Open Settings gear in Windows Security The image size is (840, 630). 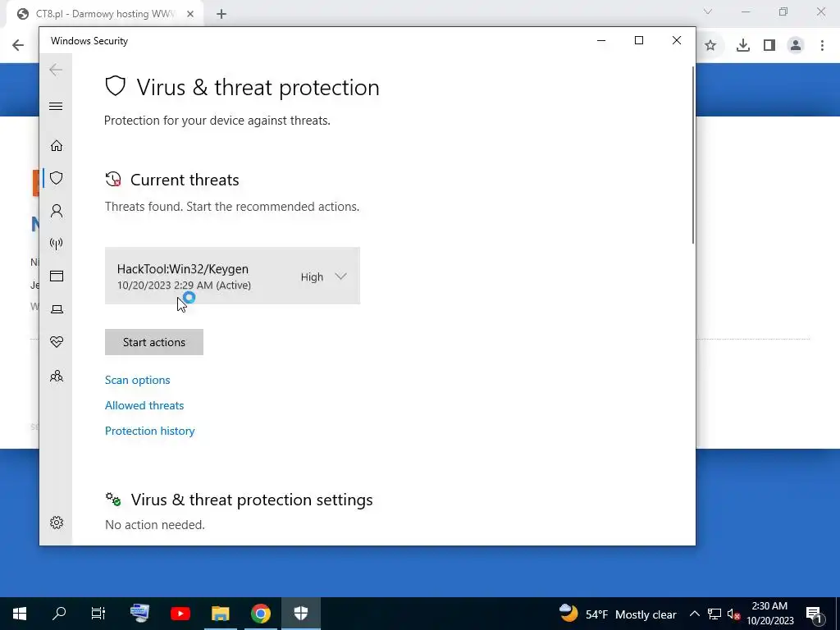[57, 523]
